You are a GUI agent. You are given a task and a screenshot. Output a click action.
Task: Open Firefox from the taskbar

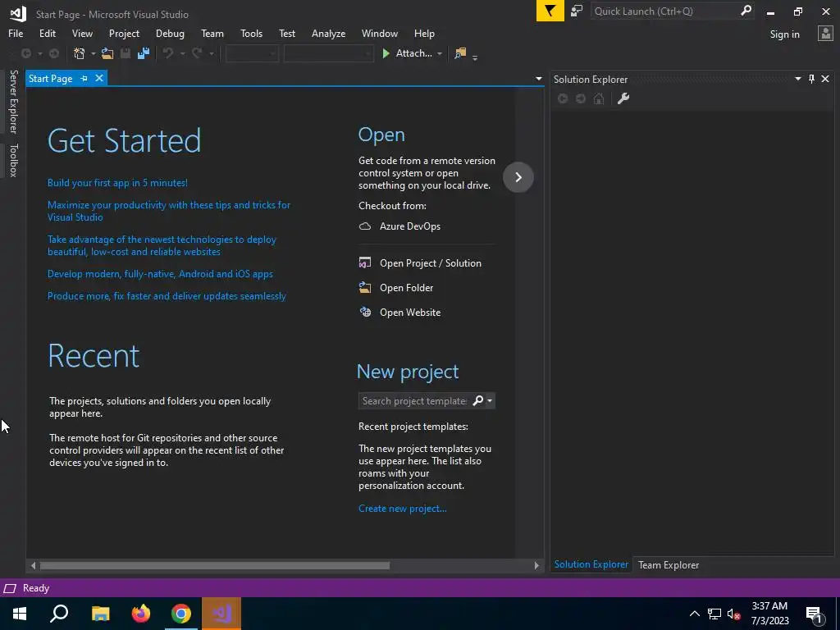[x=141, y=614]
